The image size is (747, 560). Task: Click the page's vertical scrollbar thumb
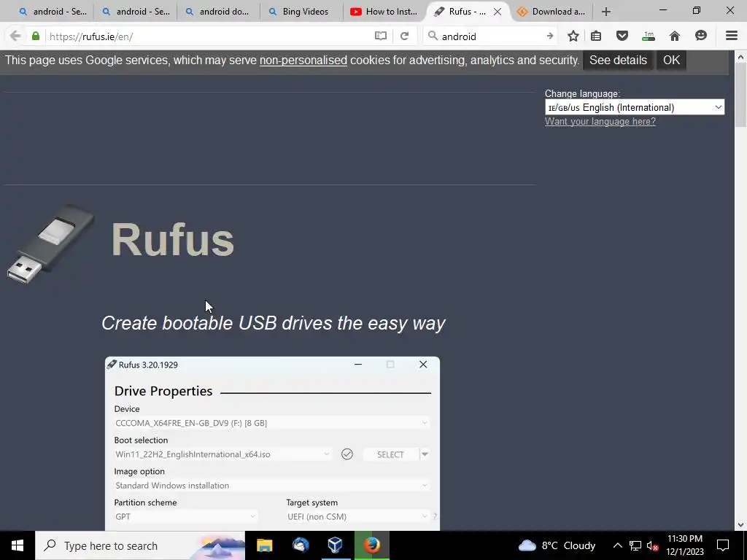[x=740, y=96]
